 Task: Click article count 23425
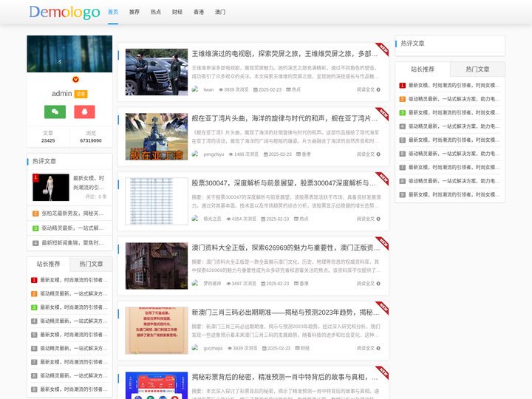(x=48, y=140)
